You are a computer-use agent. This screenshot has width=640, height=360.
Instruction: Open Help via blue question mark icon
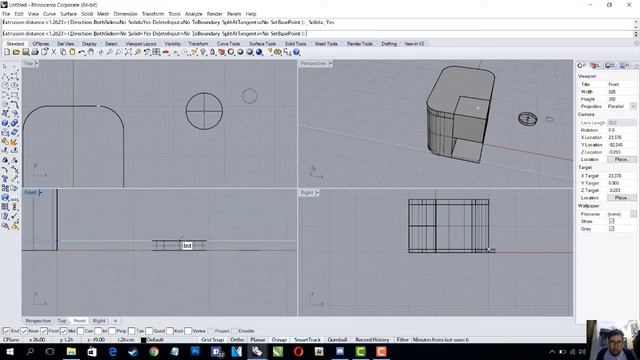(297, 52)
